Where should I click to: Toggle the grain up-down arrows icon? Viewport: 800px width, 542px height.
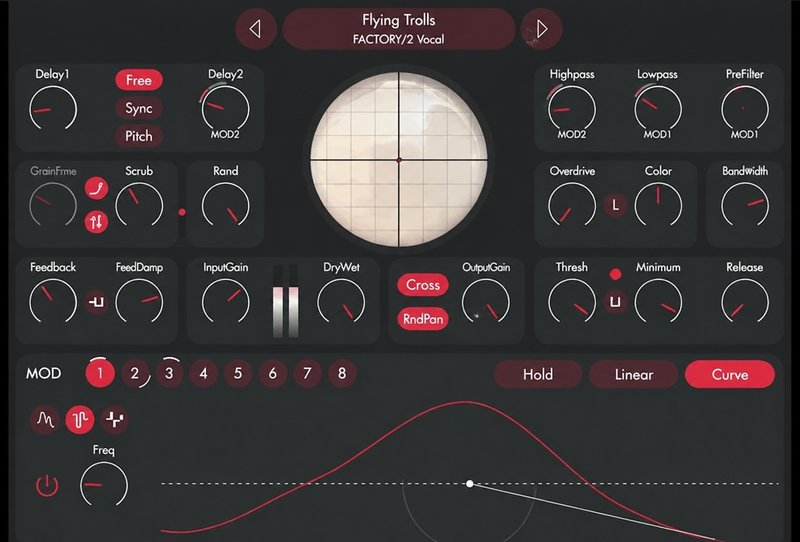coord(96,221)
